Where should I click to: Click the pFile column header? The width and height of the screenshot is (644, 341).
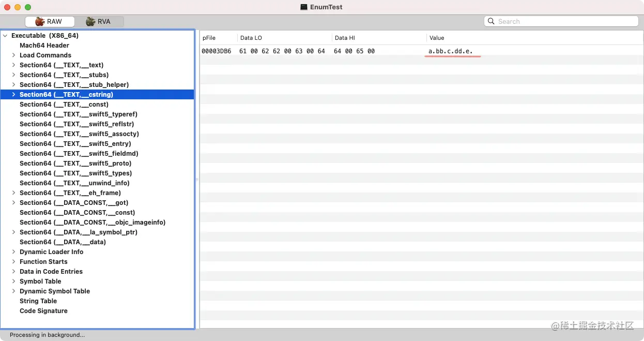coord(219,38)
